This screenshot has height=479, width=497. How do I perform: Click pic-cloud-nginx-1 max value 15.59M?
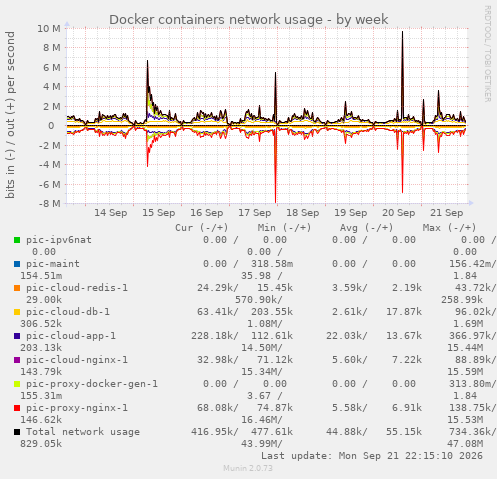pyautogui.click(x=465, y=372)
